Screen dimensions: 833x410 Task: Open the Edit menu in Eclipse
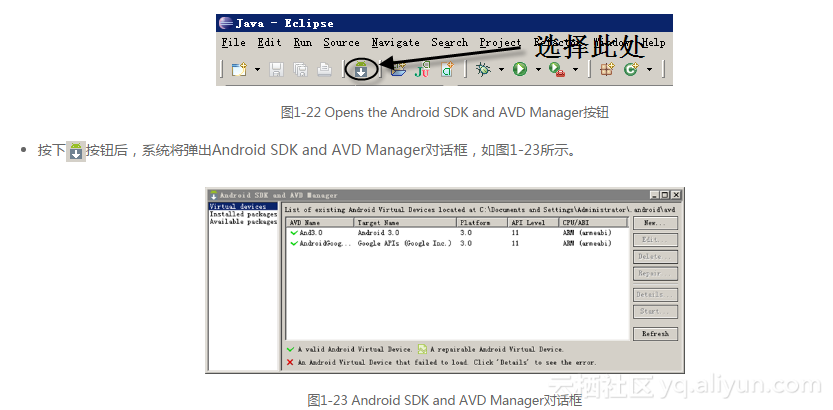tap(269, 42)
